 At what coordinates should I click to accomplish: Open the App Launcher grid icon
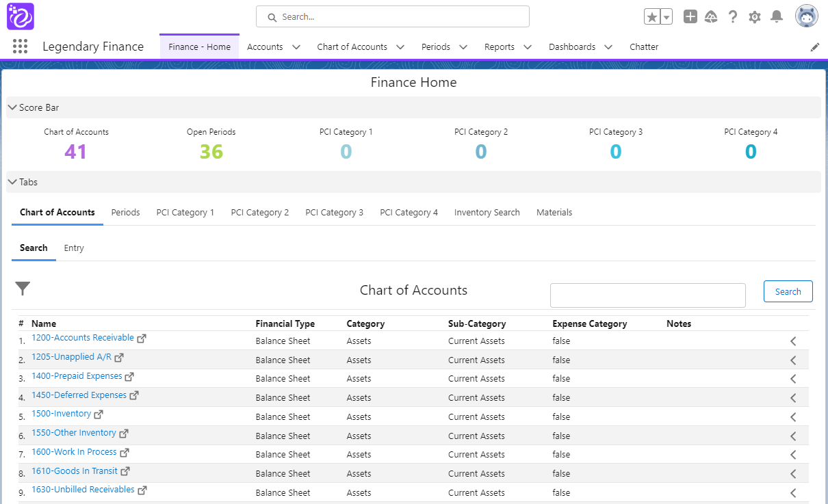20,47
